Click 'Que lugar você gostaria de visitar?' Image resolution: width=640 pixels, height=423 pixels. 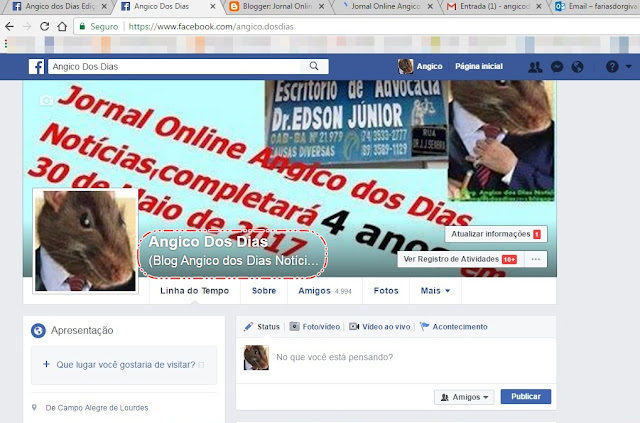pyautogui.click(x=125, y=365)
